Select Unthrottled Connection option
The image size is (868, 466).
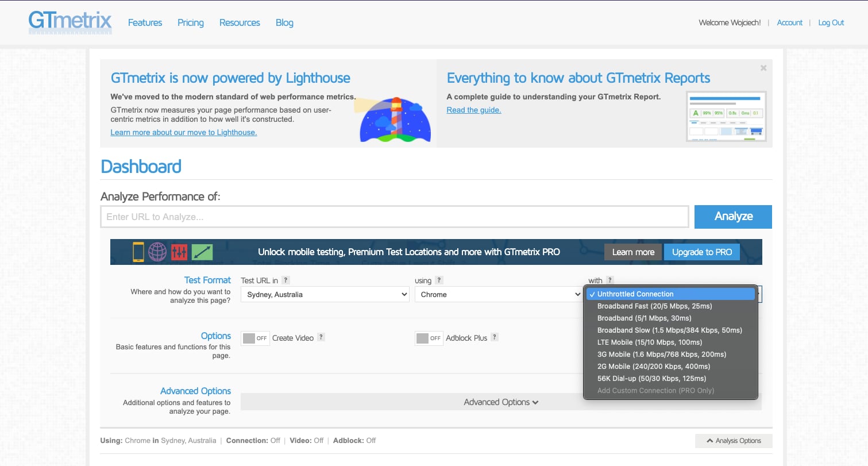[x=670, y=294]
